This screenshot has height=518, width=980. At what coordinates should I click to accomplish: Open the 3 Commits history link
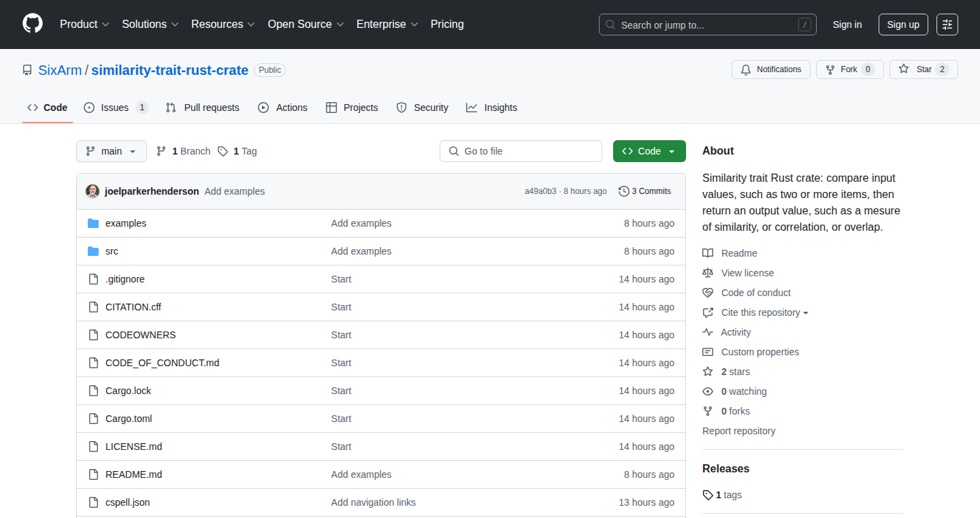644,191
